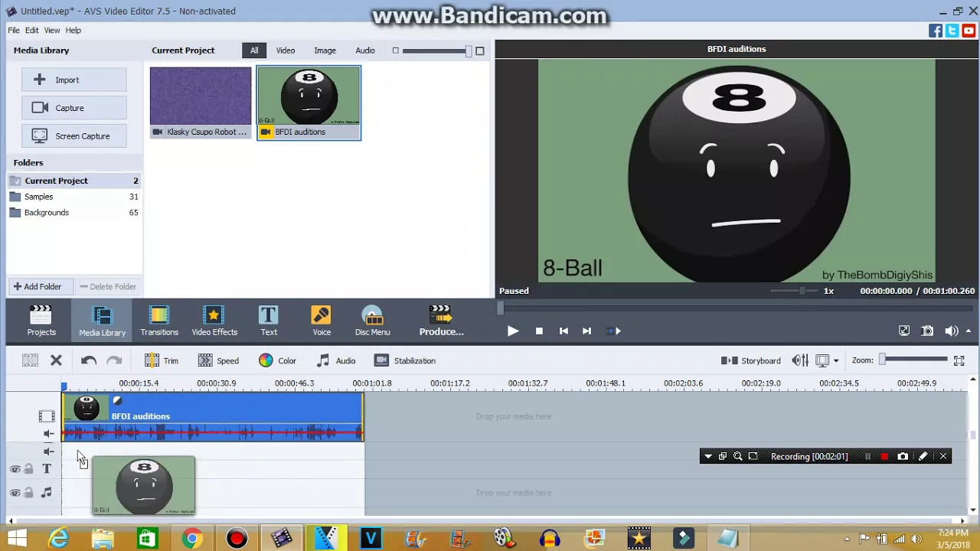Open the Disc Menu section
The height and width of the screenshot is (551, 980).
[x=372, y=320]
